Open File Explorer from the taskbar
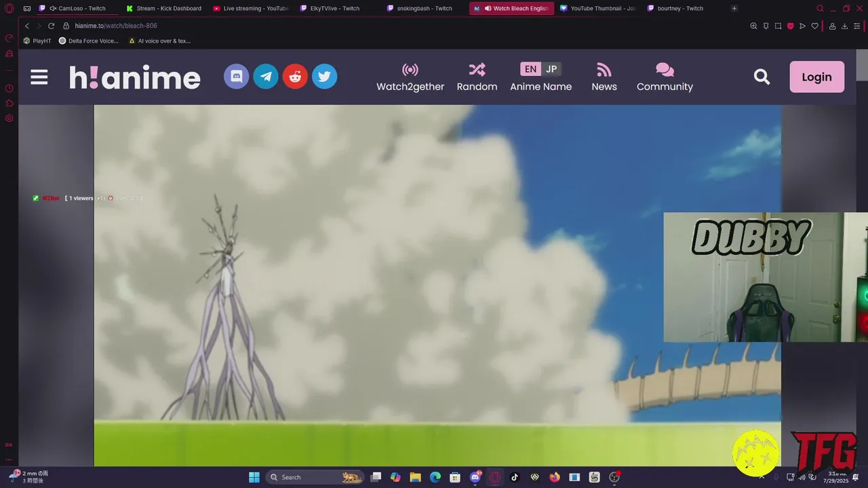Viewport: 868px width, 488px height. [415, 477]
